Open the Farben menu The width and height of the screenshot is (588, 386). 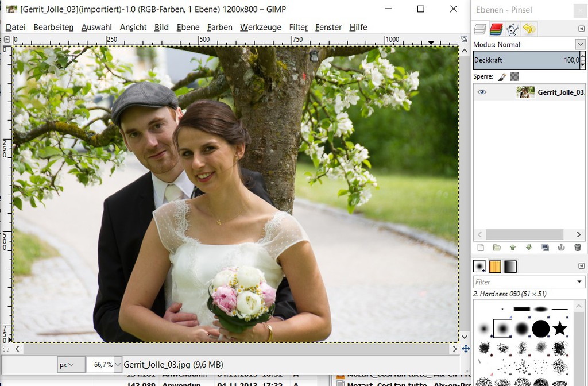[220, 28]
